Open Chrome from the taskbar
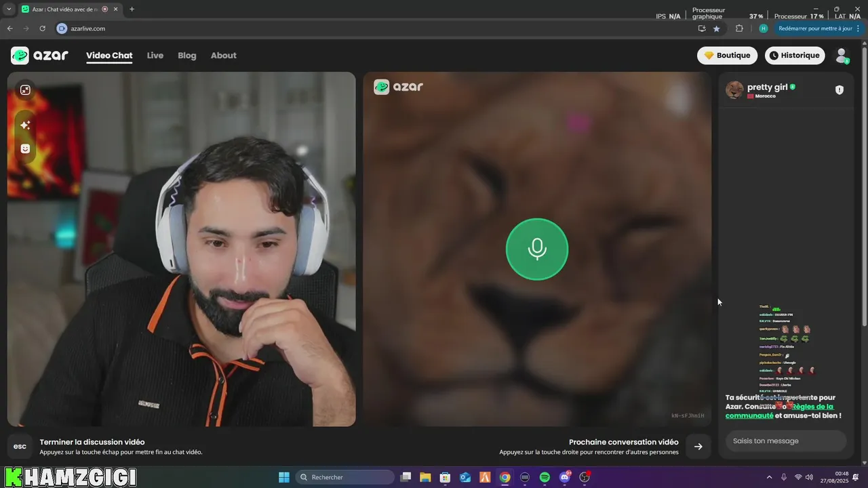The image size is (868, 488). pyautogui.click(x=505, y=477)
